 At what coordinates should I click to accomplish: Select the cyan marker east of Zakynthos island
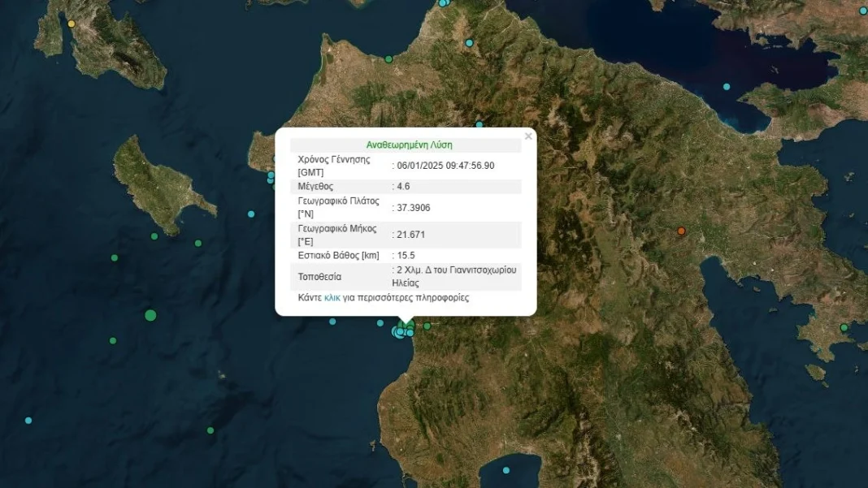click(x=251, y=214)
